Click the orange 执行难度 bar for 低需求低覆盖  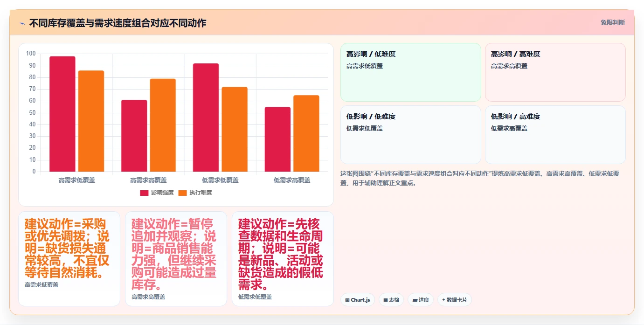[235, 129]
